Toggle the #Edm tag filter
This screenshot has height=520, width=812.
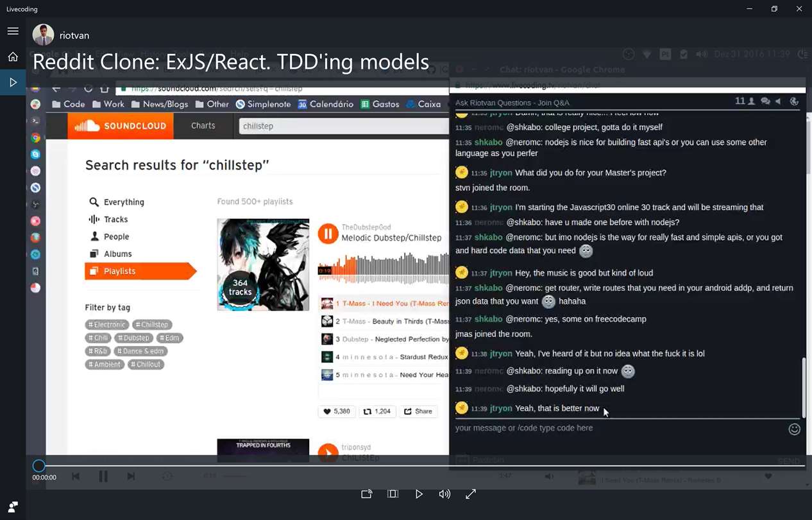coord(170,338)
